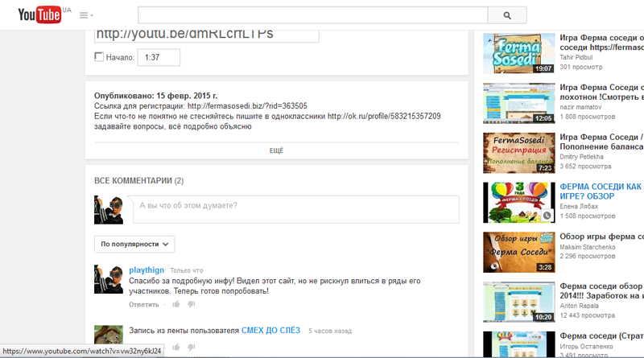
Task: Open the Tahir Pidbul video title
Action: (x=601, y=43)
